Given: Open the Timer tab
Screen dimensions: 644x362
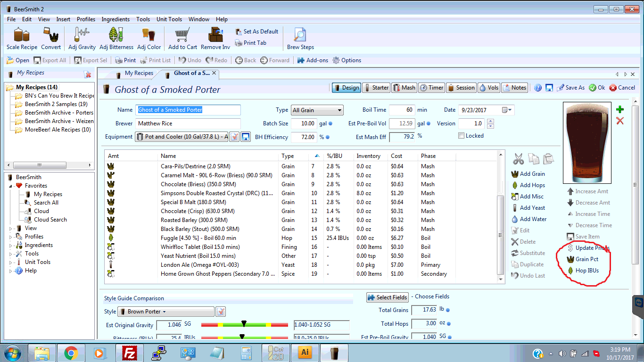Looking at the screenshot, I should click(431, 88).
